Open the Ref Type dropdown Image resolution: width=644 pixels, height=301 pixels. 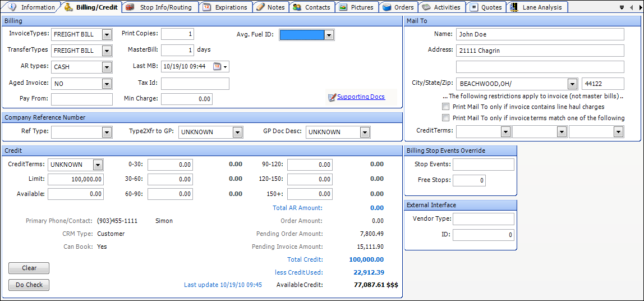point(107,133)
